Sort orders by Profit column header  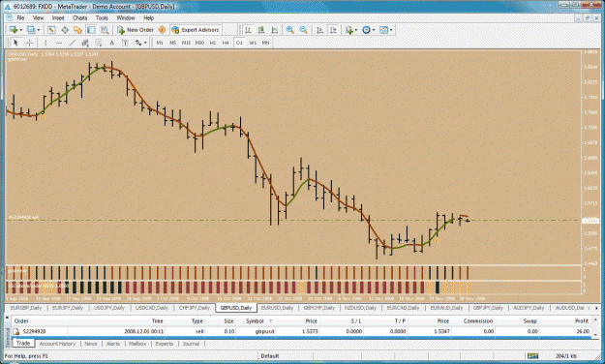pos(582,321)
